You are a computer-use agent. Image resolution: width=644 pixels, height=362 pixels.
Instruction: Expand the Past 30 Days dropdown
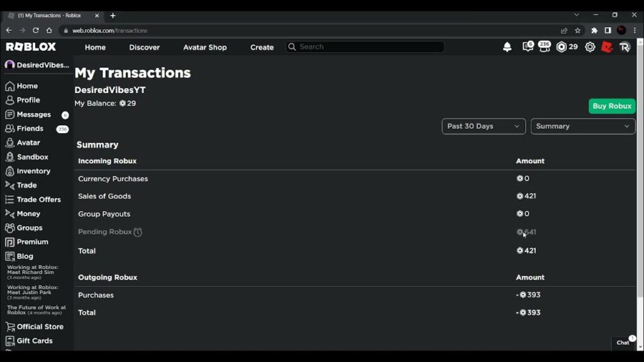pyautogui.click(x=484, y=126)
